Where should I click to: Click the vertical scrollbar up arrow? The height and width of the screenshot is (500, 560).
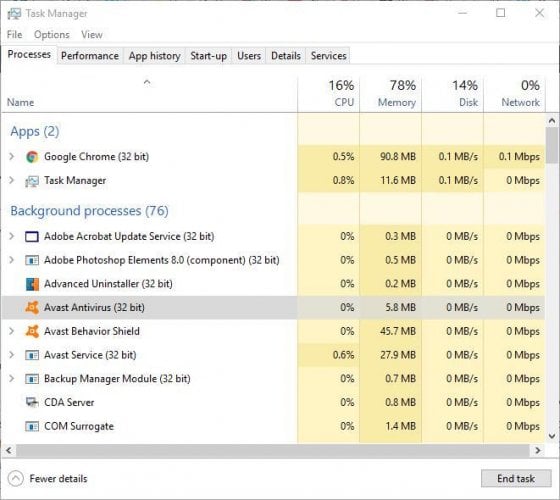[552, 121]
